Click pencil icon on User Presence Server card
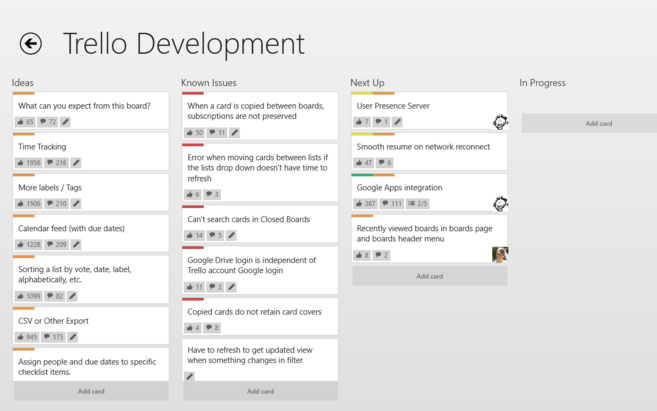This screenshot has width=657, height=411. tap(397, 122)
